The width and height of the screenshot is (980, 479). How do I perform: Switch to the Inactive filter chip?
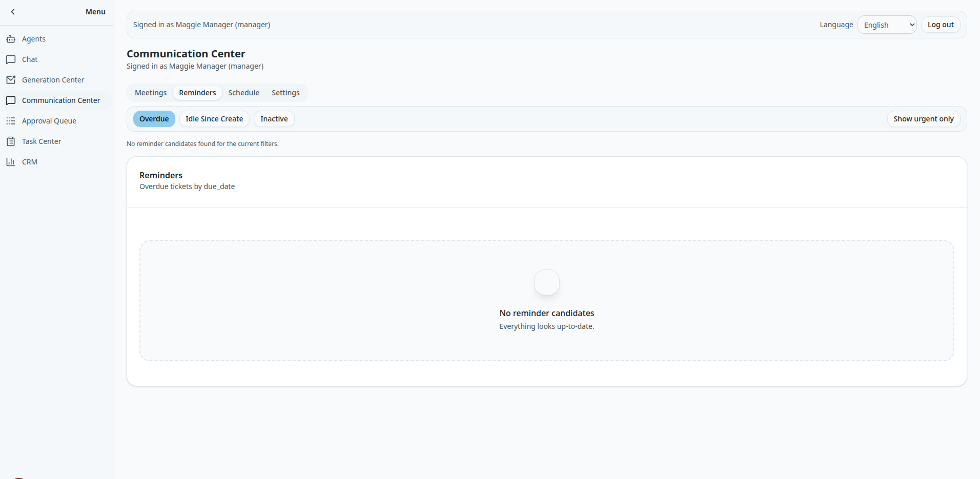[274, 119]
